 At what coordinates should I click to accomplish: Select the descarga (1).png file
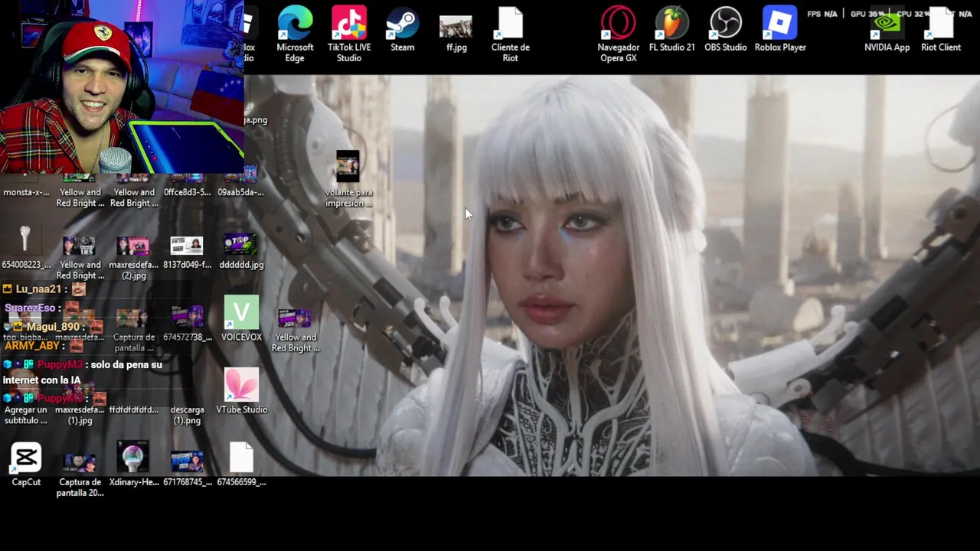pos(187,414)
